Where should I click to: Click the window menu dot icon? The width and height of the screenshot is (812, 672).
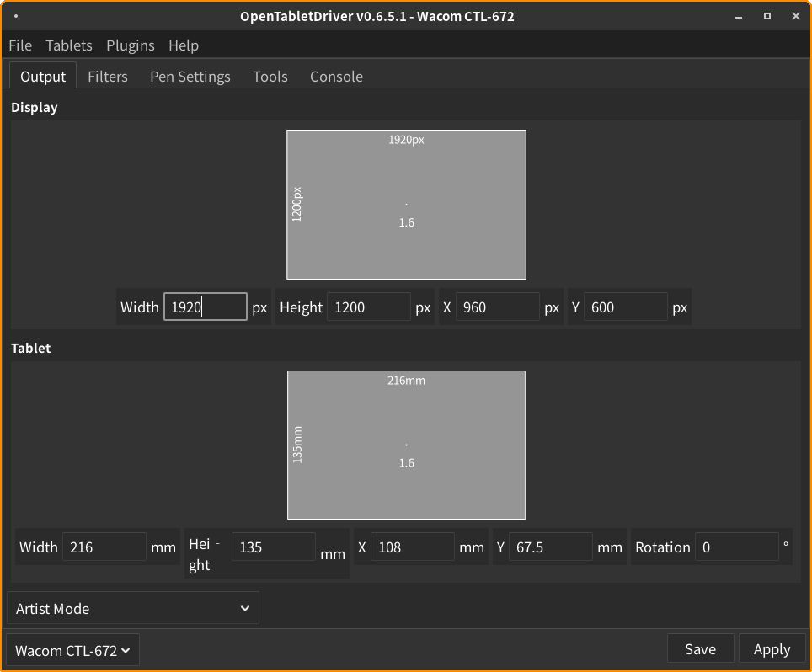click(16, 16)
